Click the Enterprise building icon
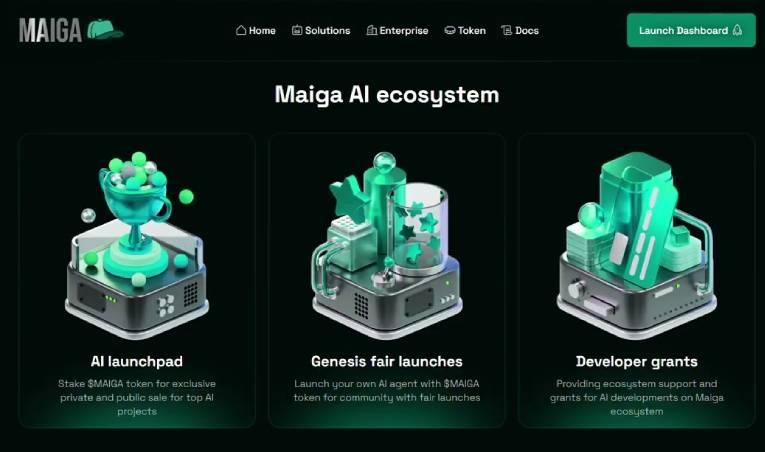765x452 pixels. point(372,30)
